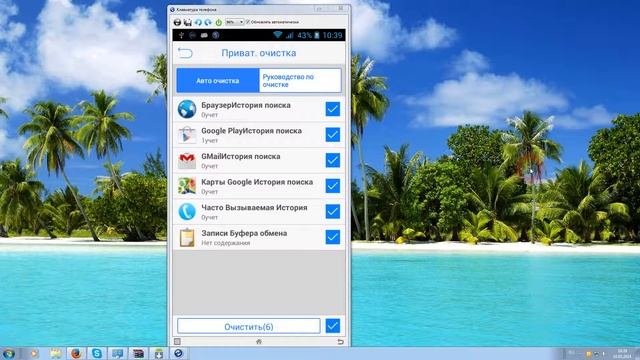Click the battery icon in phone status bar

point(316,35)
